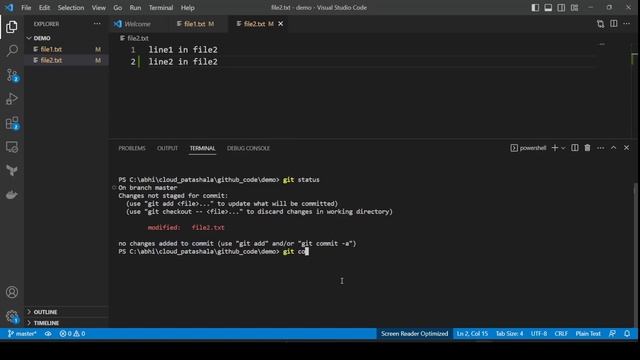640x360 pixels.
Task: Open the Manage gear icon
Action: tap(12, 316)
